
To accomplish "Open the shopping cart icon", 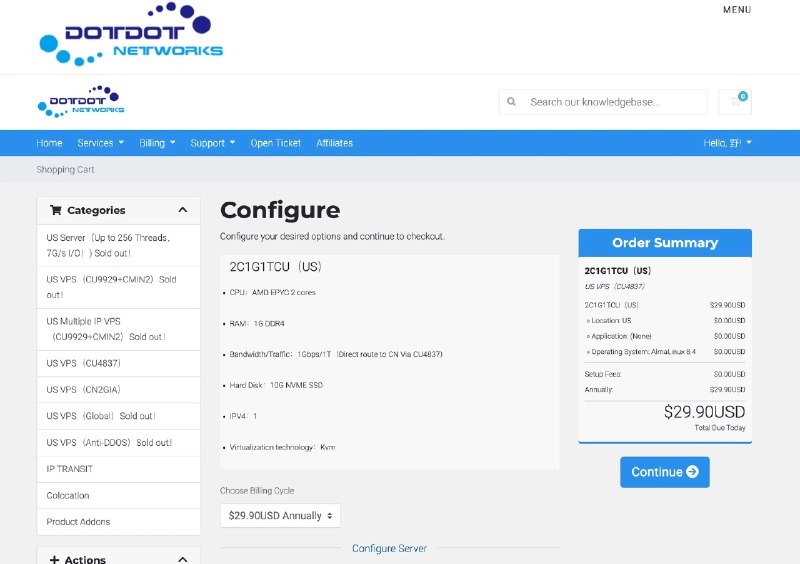I will [x=735, y=102].
